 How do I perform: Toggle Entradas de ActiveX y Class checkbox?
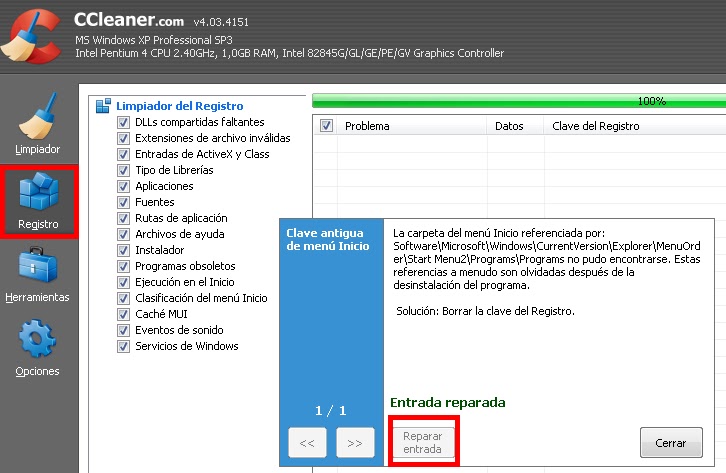click(x=123, y=154)
